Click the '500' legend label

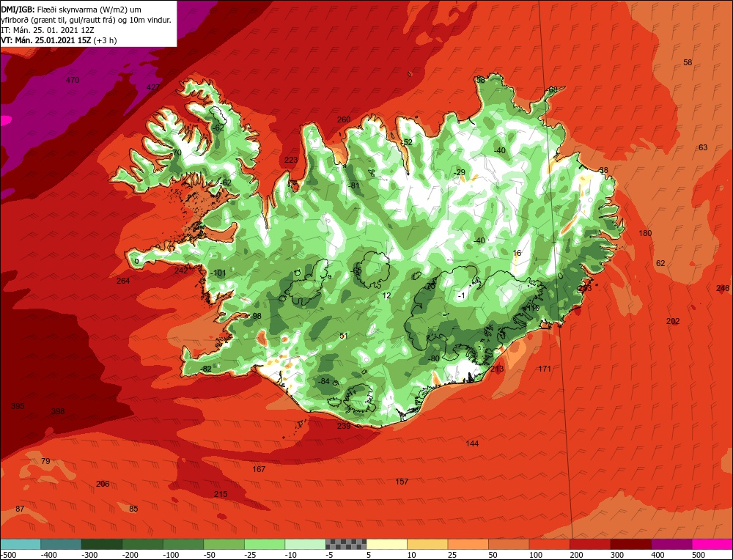tap(699, 555)
